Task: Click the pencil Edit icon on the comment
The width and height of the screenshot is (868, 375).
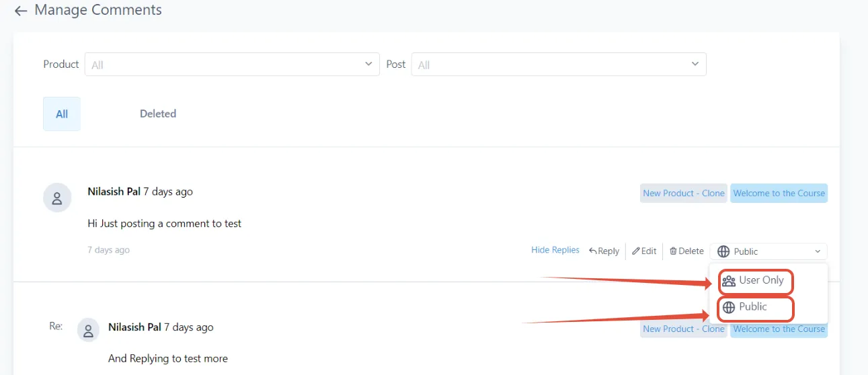Action: (635, 251)
